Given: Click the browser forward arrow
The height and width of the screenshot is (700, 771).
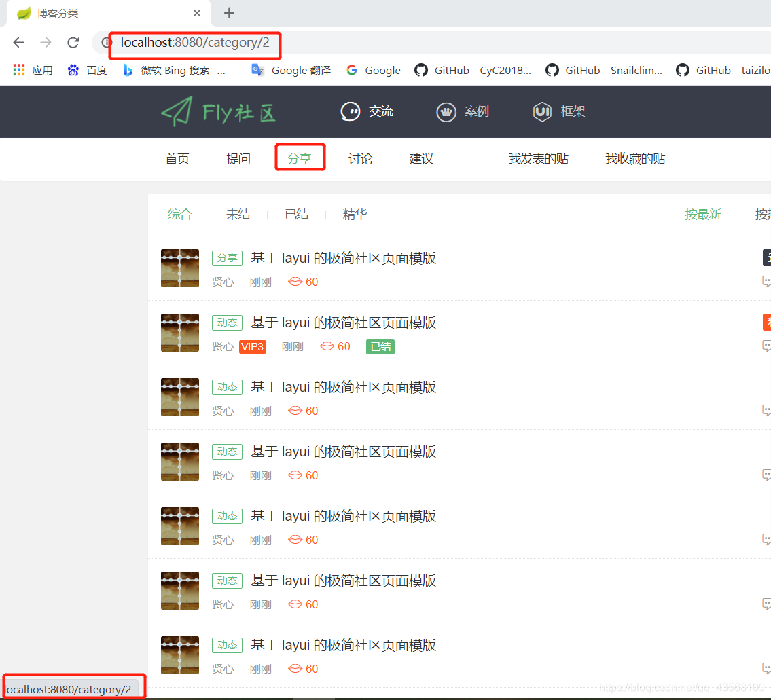Looking at the screenshot, I should [46, 43].
